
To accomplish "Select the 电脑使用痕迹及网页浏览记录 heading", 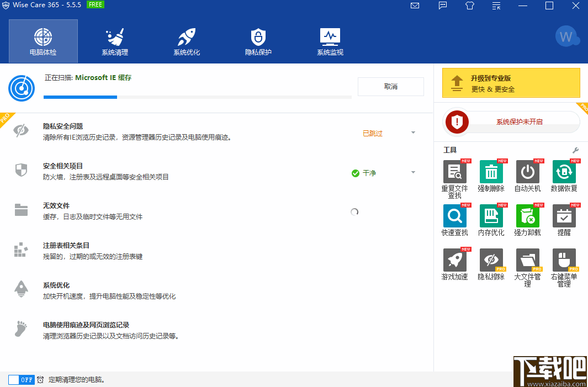I will (x=86, y=325).
